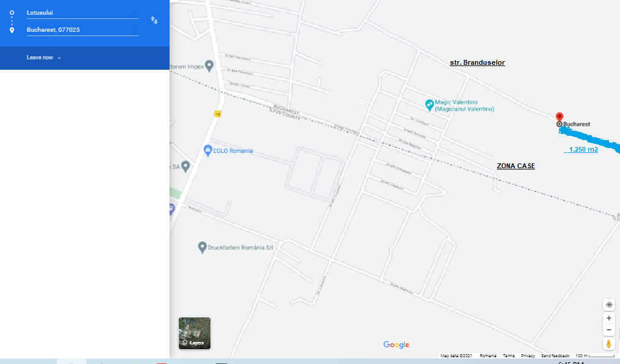Select the EGLO Romania shopping pin
Screen dimensions: 620x364
(x=208, y=150)
